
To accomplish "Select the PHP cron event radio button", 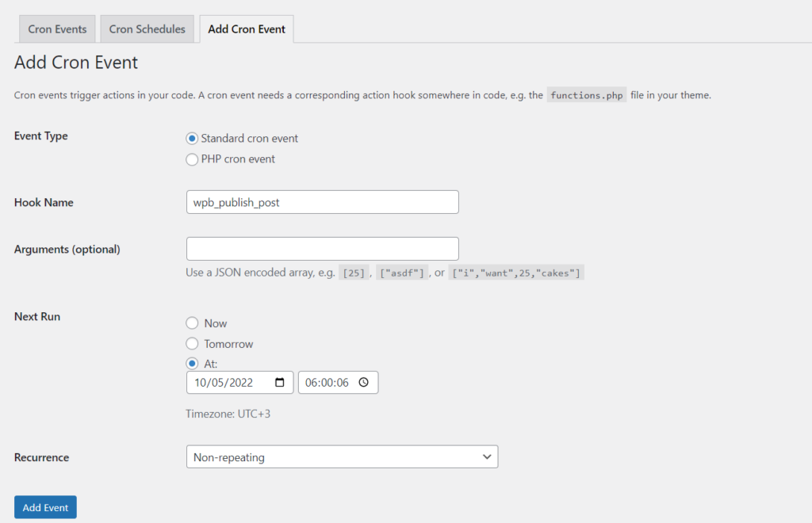I will [192, 159].
